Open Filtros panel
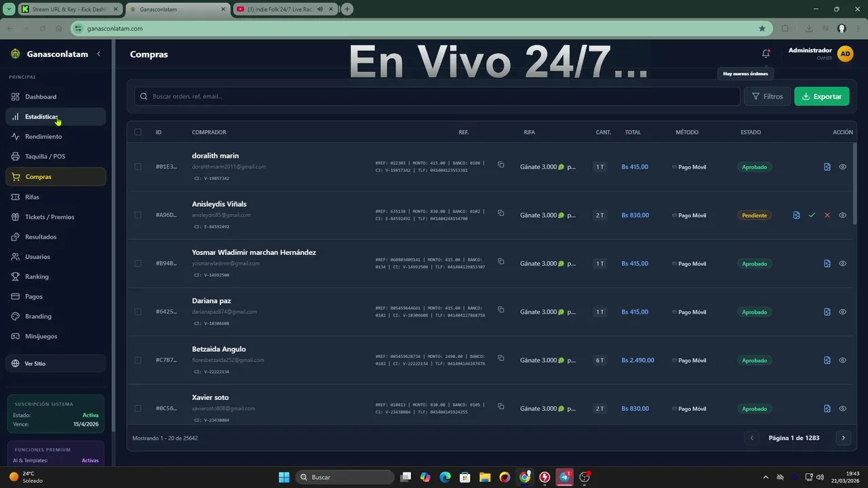Image resolution: width=868 pixels, height=488 pixels. tap(768, 96)
